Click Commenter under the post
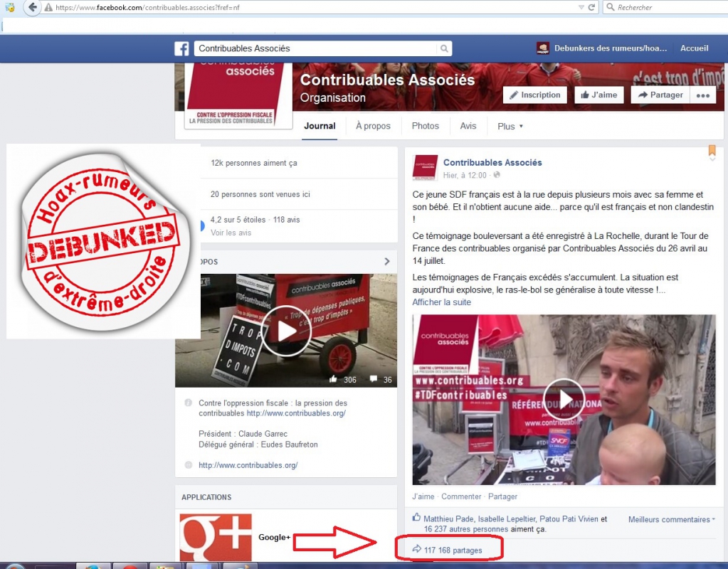 pyautogui.click(x=461, y=496)
